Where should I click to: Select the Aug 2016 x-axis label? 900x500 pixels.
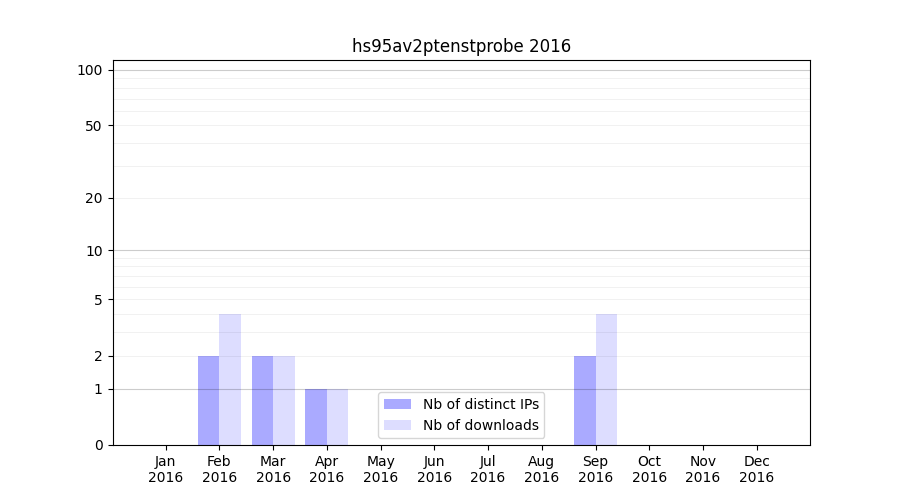click(x=541, y=469)
